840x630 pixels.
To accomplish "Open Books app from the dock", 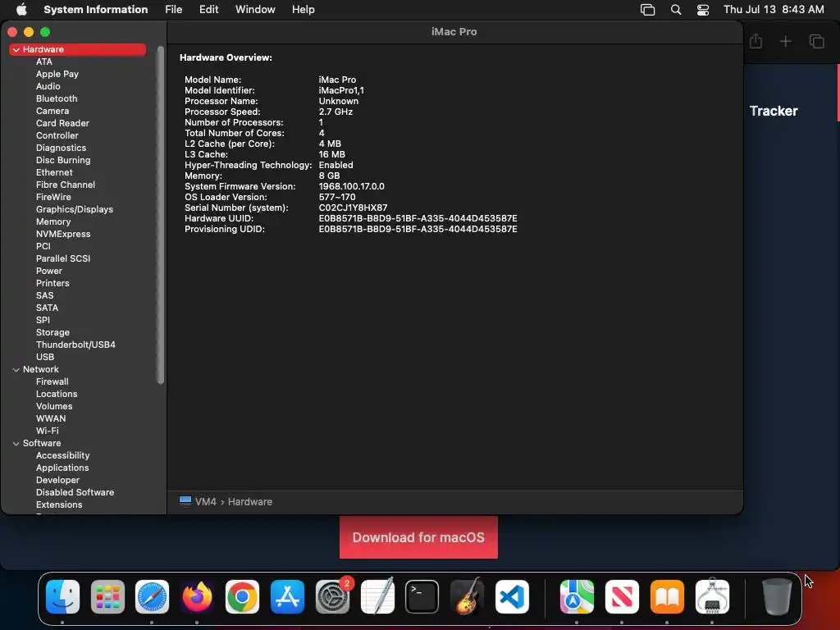I will click(667, 596).
